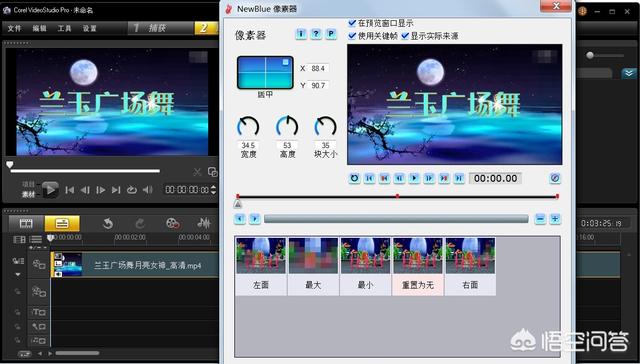Step forward one frame in NewBlue preview
This screenshot has width=640, height=364.
tap(429, 178)
